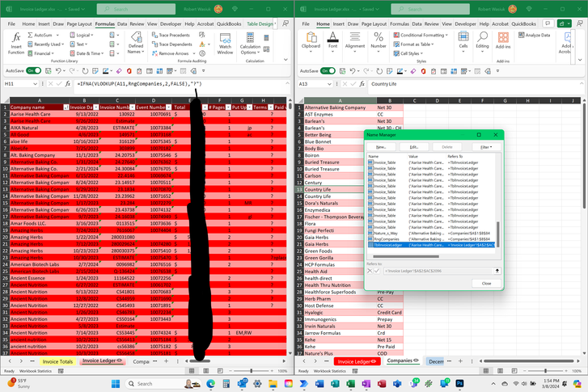Open the Insert tab in right window
588x392 pixels.
point(338,23)
